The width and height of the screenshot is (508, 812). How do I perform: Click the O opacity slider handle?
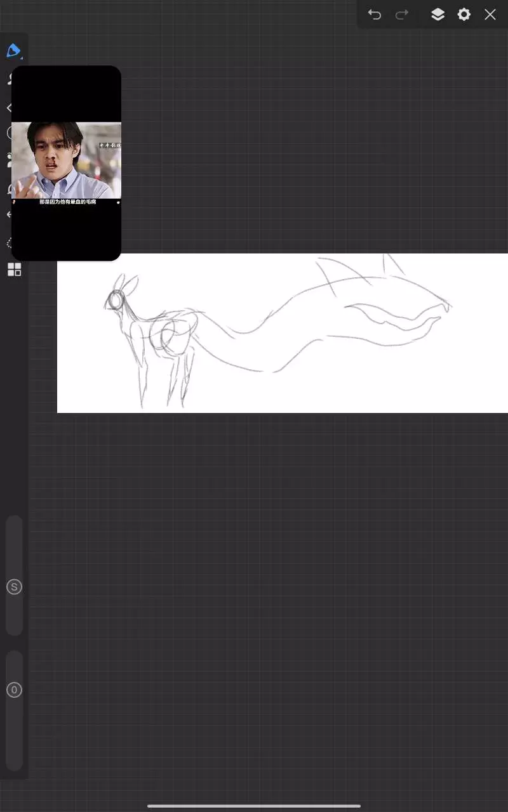coord(14,690)
